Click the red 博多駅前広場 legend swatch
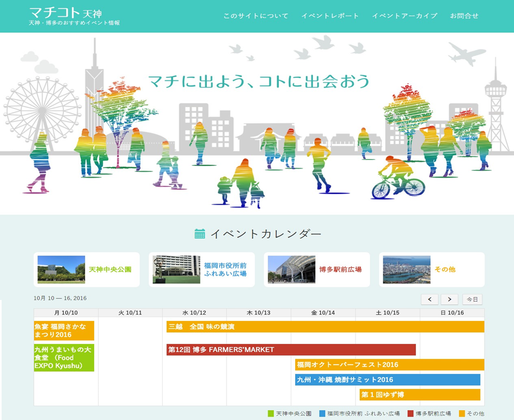This screenshot has width=514, height=420. click(410, 414)
